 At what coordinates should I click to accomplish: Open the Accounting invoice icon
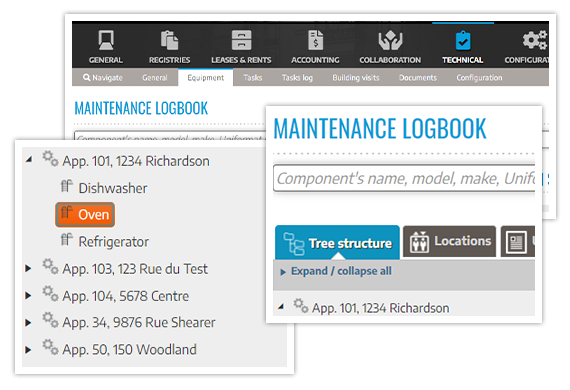point(315,40)
